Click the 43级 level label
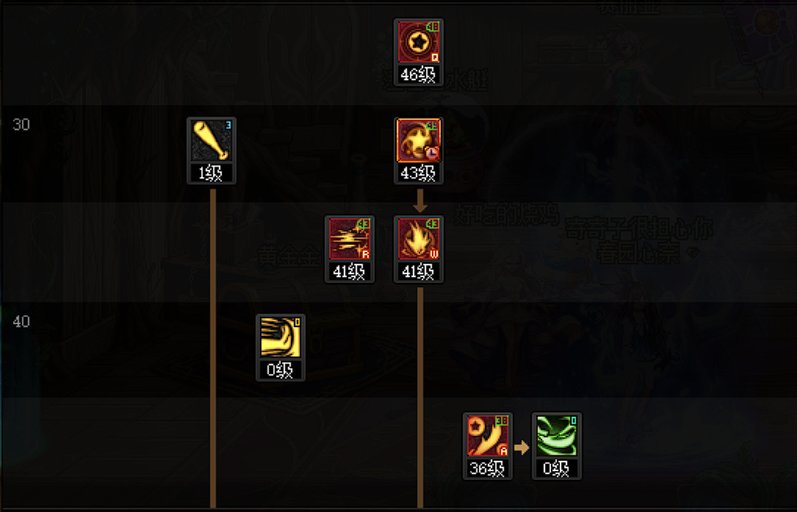The image size is (797, 512). 418,173
